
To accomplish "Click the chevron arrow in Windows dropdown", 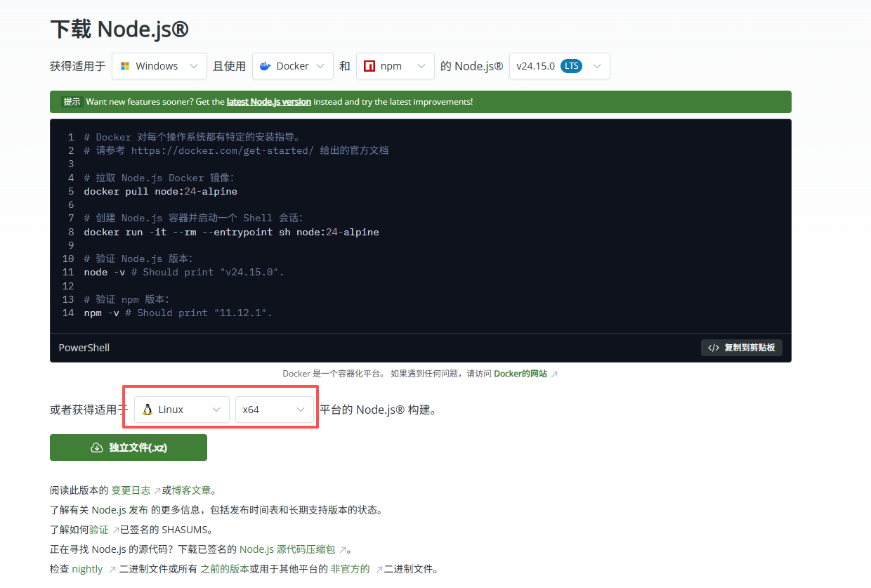I will click(194, 66).
